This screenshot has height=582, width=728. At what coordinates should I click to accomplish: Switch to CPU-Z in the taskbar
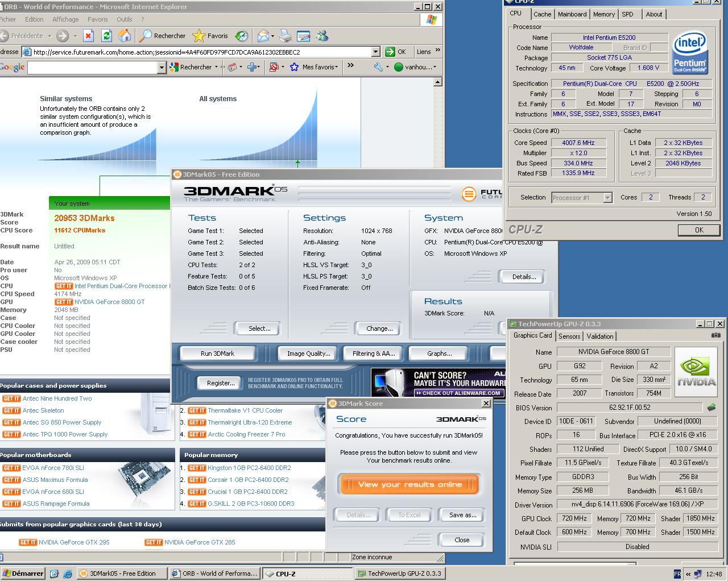point(308,573)
